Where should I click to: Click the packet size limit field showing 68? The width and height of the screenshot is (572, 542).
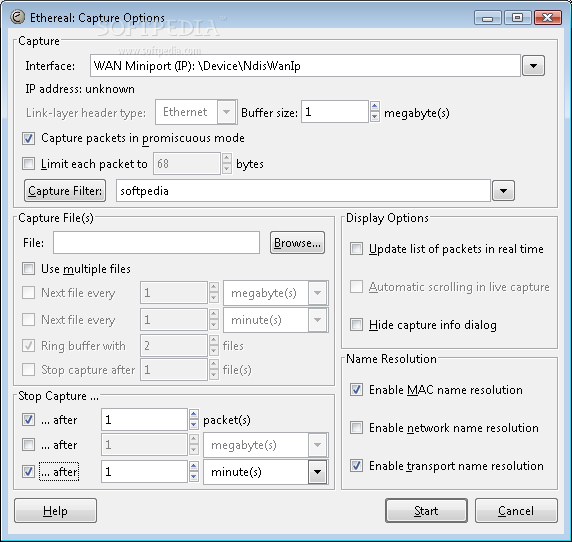click(187, 164)
